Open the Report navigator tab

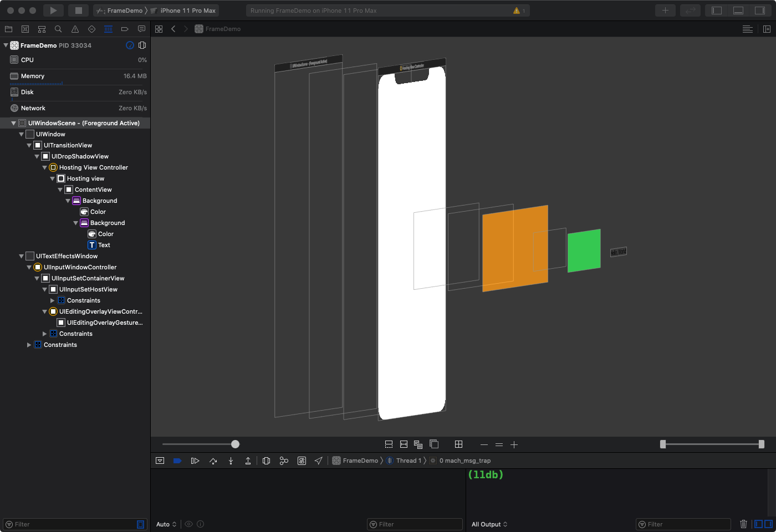click(x=141, y=29)
